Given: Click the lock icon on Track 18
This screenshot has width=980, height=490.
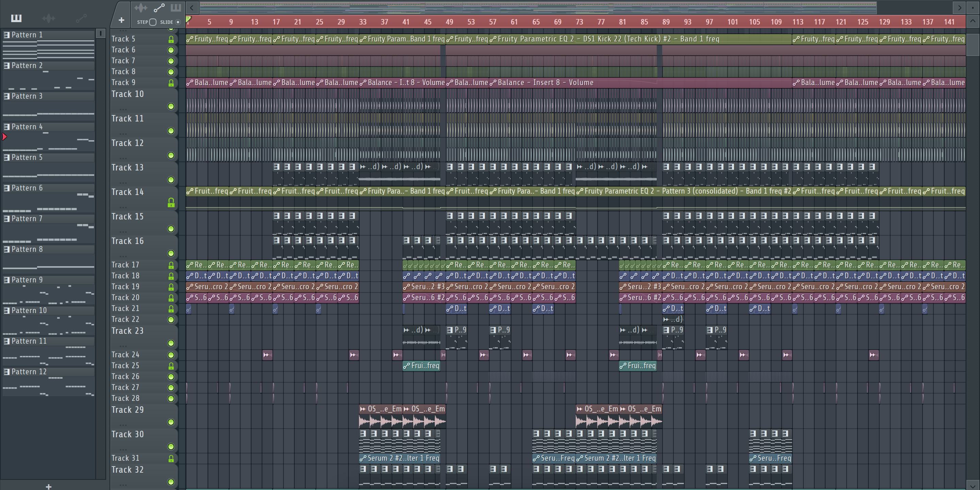Looking at the screenshot, I should [171, 276].
